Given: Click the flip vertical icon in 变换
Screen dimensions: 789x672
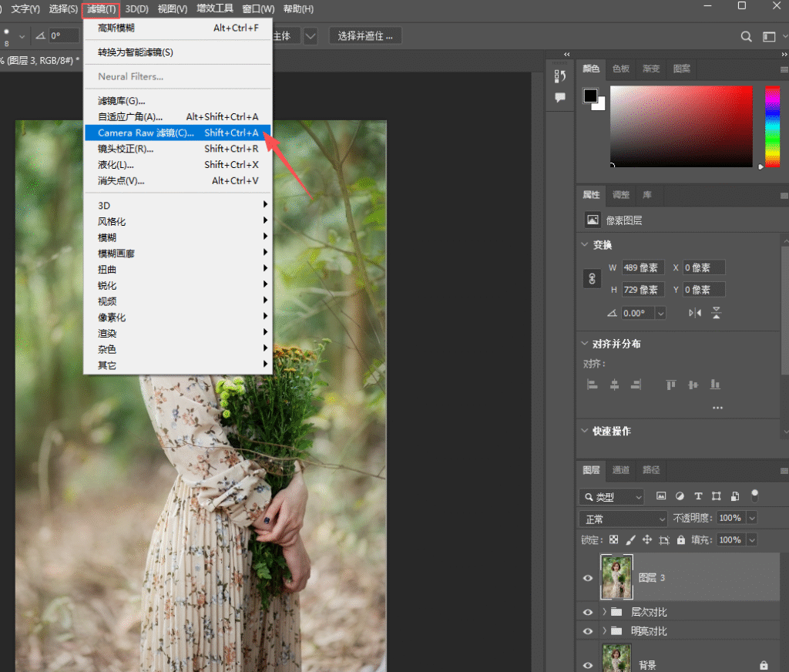Looking at the screenshot, I should click(717, 313).
